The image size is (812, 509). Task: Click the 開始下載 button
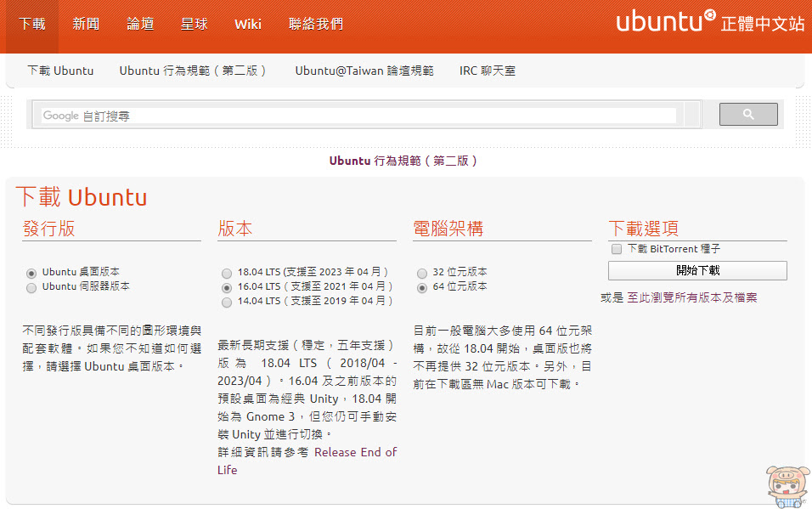point(697,270)
